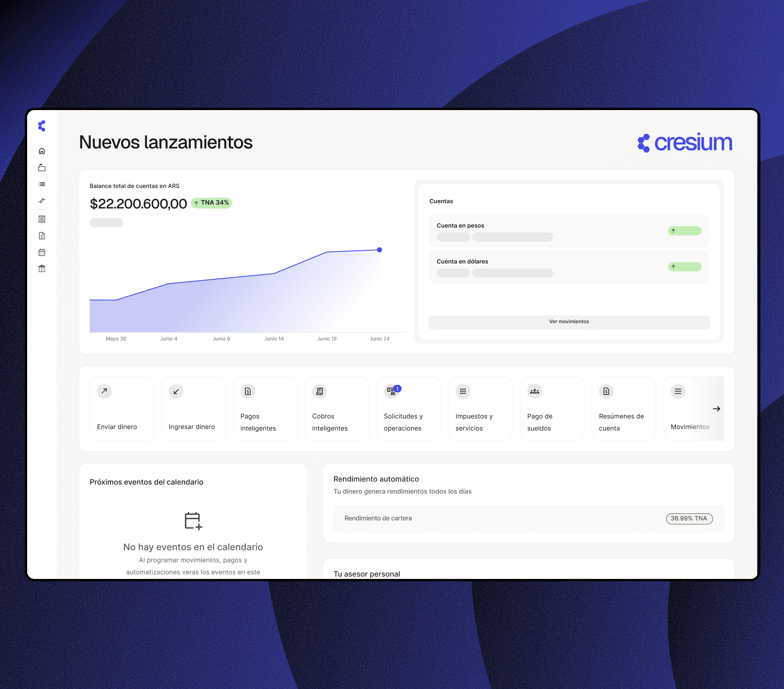784x689 pixels.
Task: Select the Pagos inteligentes card
Action: [x=265, y=409]
